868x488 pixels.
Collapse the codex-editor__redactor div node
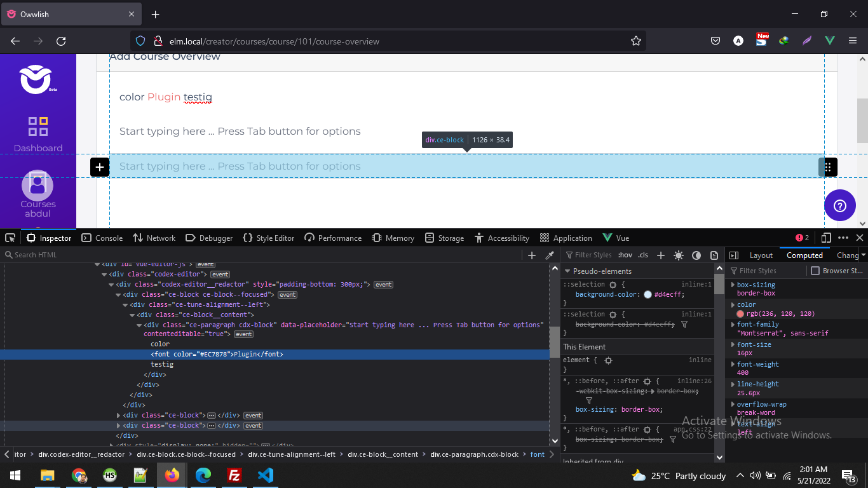(111, 285)
